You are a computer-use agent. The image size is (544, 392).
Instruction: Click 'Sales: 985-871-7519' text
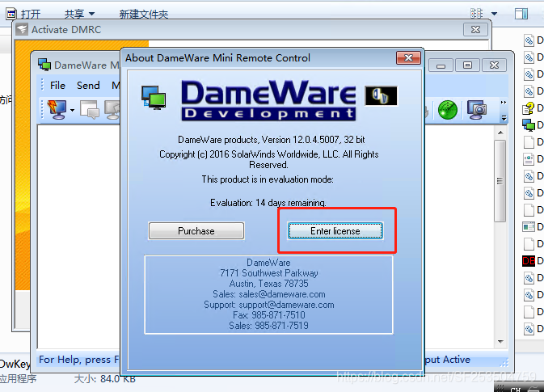point(269,326)
